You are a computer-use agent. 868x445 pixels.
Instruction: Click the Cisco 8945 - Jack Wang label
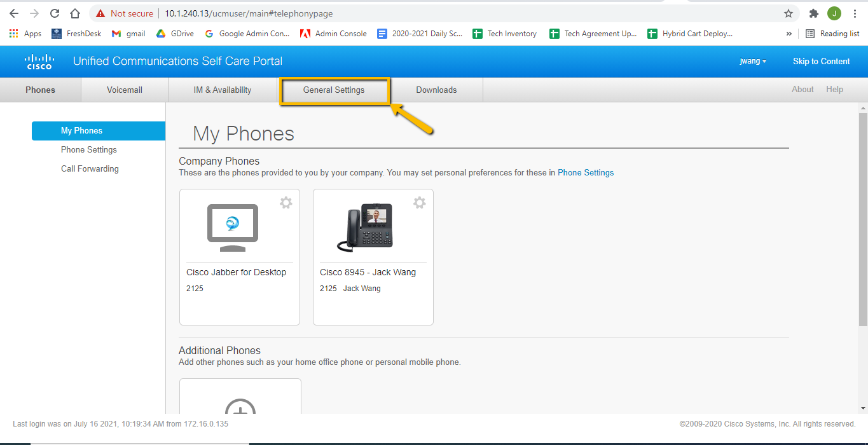pos(368,272)
